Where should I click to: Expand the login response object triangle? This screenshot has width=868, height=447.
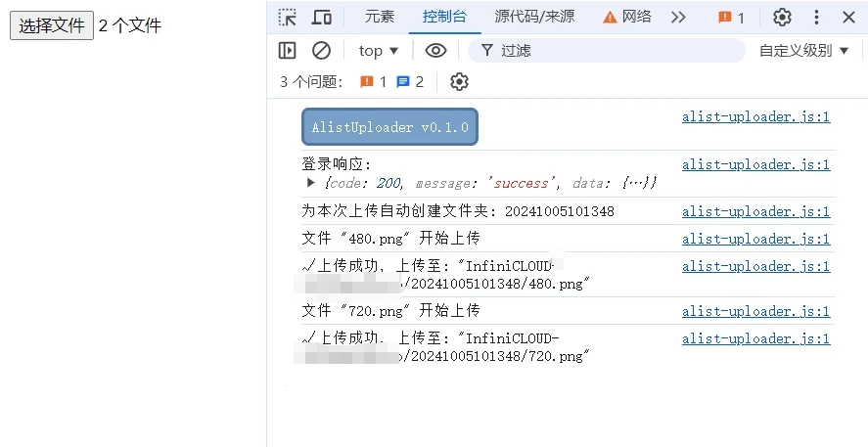point(310,182)
